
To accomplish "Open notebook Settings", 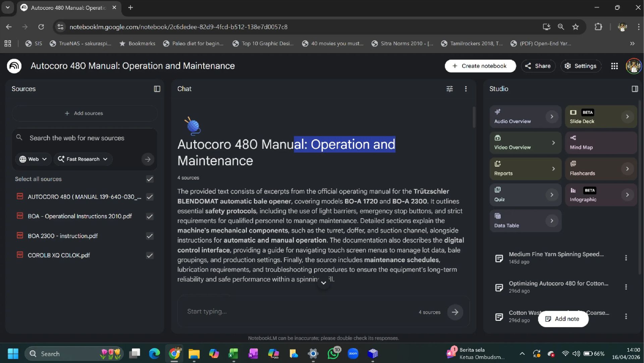I will [580, 66].
